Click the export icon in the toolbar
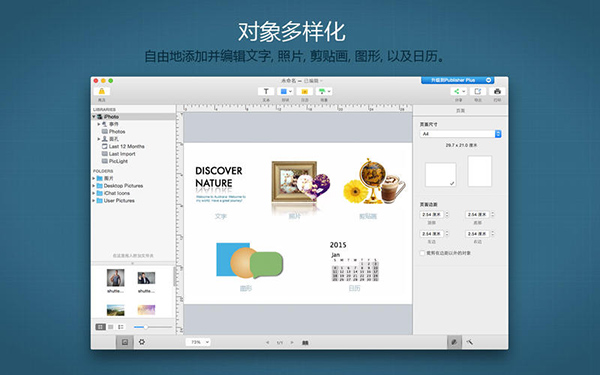 point(478,91)
